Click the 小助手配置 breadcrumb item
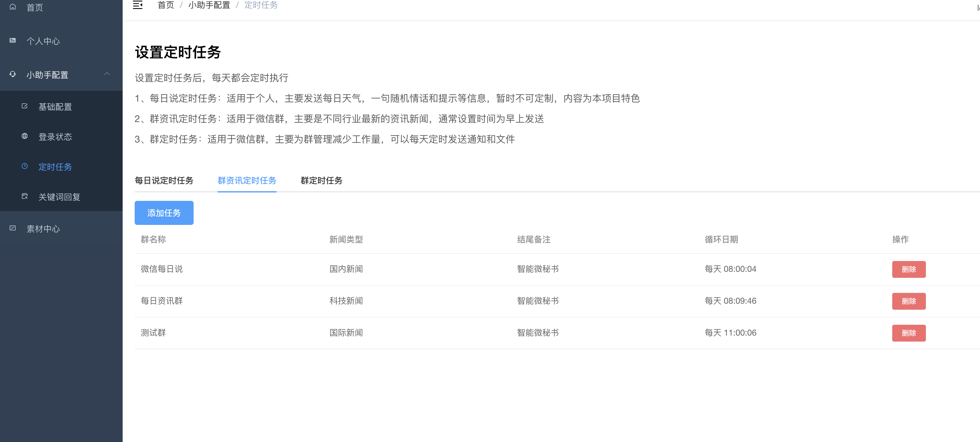980x442 pixels. click(x=209, y=5)
